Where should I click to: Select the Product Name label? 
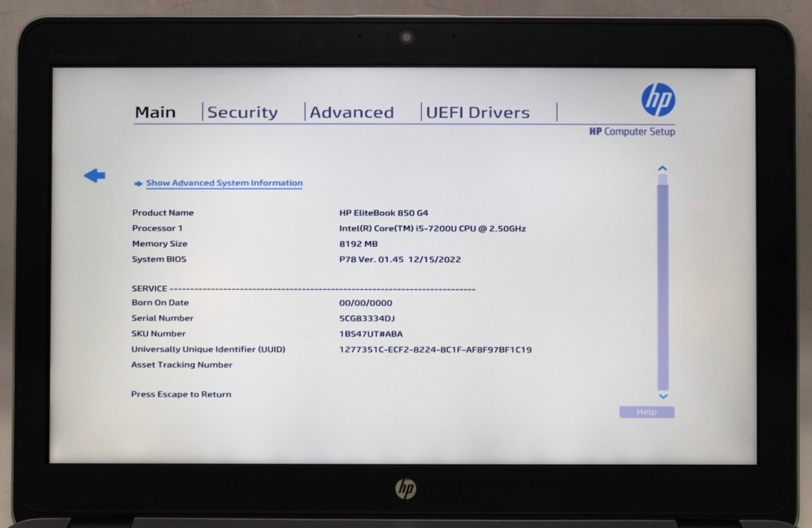(163, 213)
